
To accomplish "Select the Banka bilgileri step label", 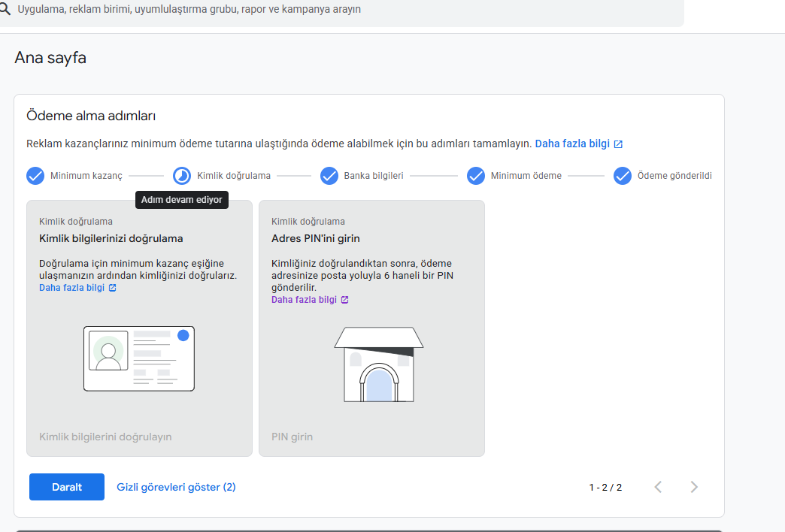I will [x=374, y=176].
